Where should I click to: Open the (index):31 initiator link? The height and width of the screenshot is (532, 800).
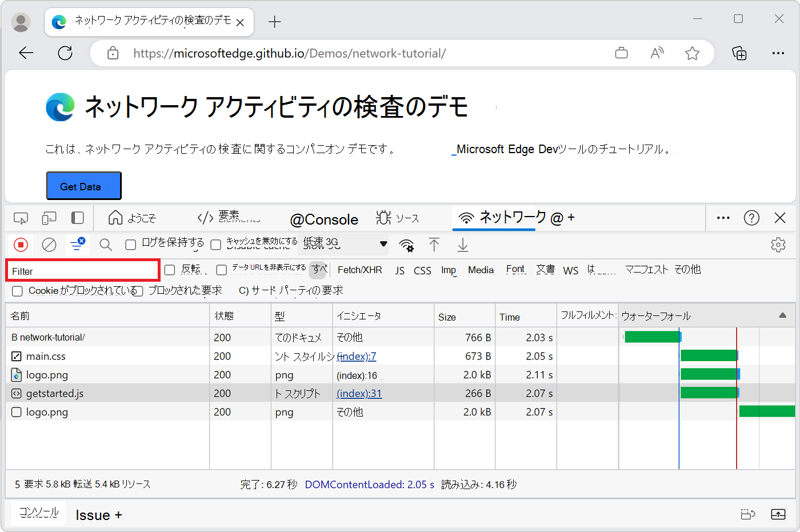tap(359, 393)
